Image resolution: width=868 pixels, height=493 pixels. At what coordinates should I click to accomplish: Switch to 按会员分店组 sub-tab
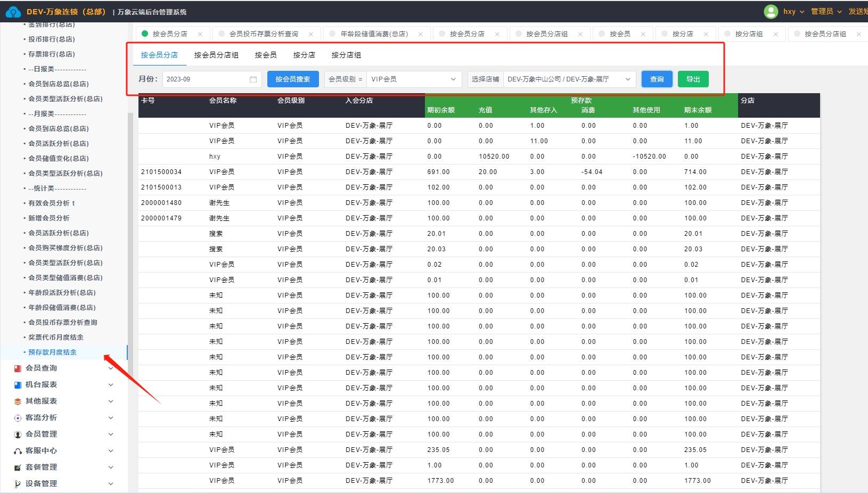[216, 55]
